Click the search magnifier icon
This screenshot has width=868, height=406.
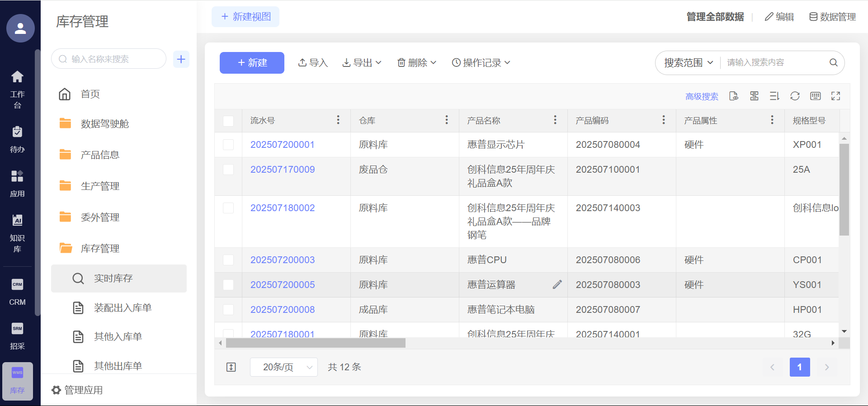(833, 62)
